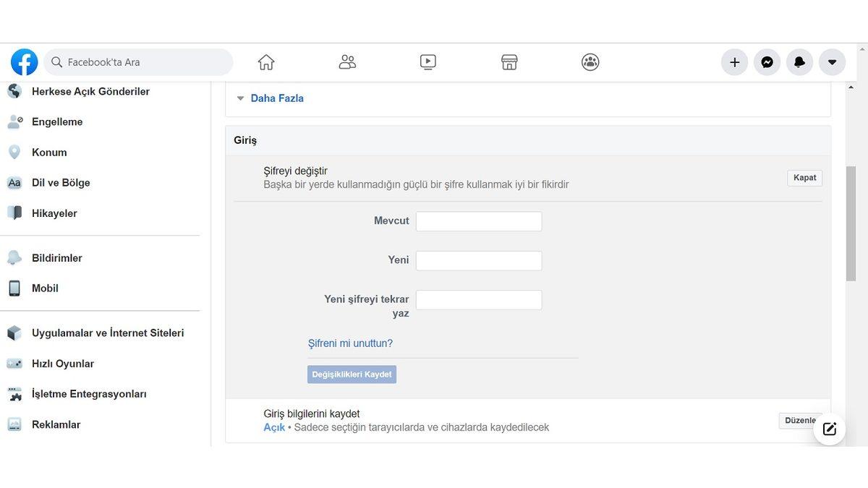Image resolution: width=868 pixels, height=488 pixels.
Task: Select the Friends icon in top navigation
Action: 346,61
